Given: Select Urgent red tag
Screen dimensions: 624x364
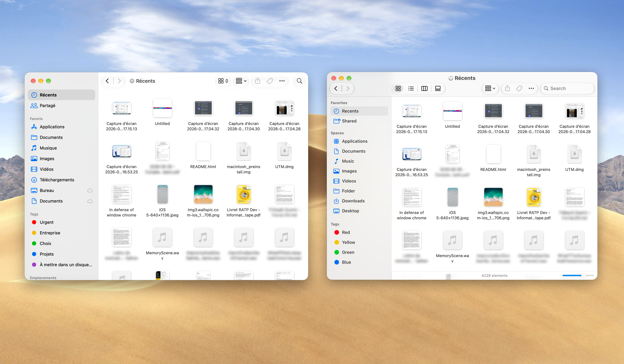Looking at the screenshot, I should (61, 222).
